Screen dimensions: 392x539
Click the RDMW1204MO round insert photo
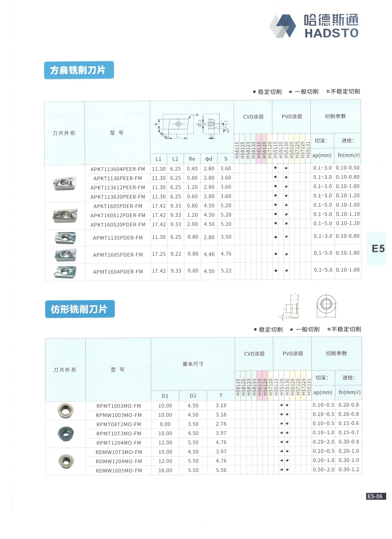[x=66, y=461]
